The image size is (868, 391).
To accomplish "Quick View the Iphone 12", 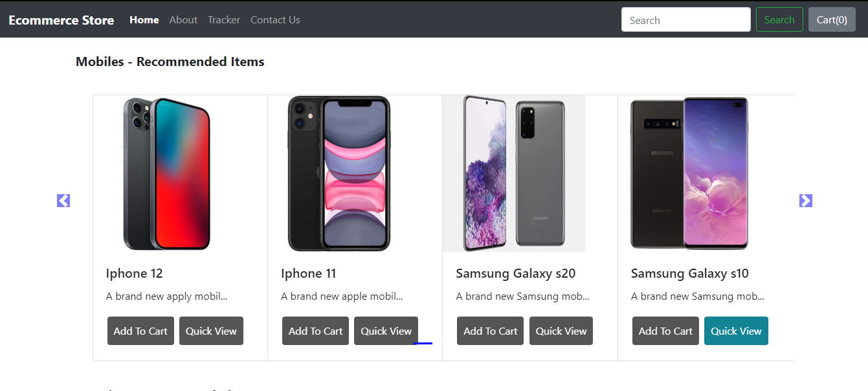I will [211, 331].
